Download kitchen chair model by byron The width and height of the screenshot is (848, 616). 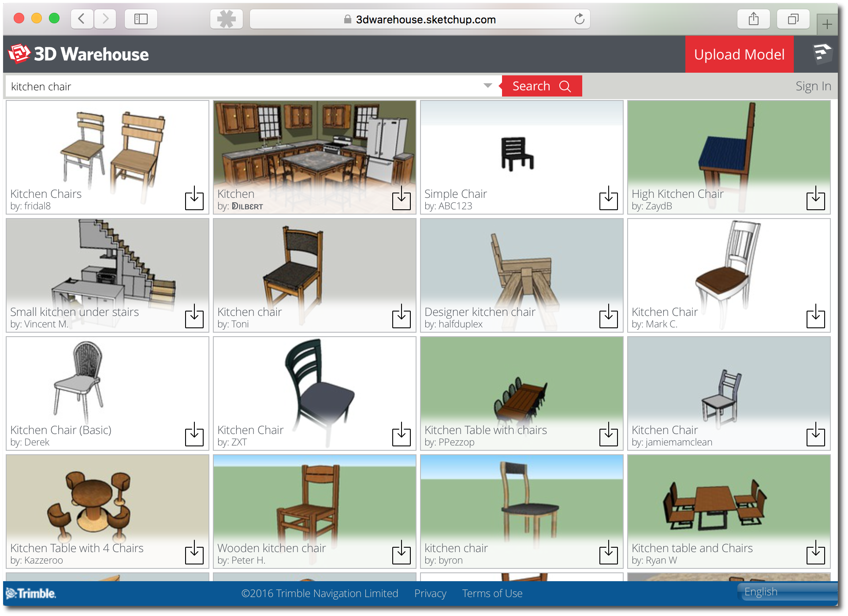pos(608,553)
